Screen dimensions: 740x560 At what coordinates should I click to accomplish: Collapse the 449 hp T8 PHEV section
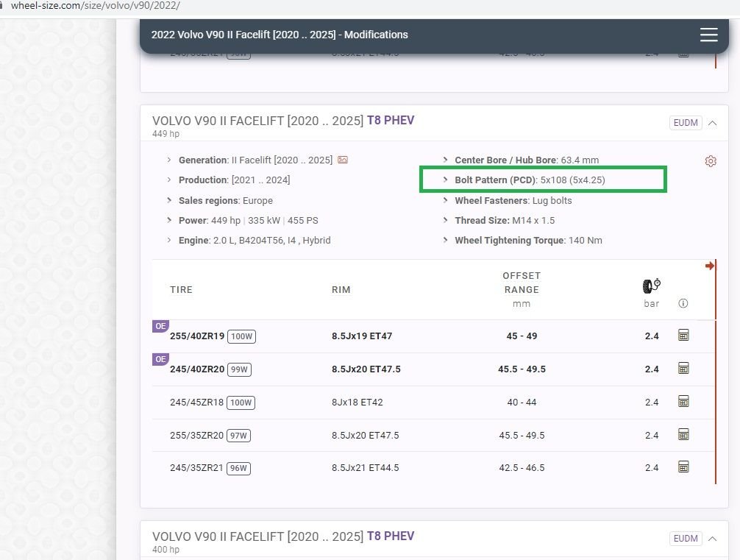click(712, 123)
